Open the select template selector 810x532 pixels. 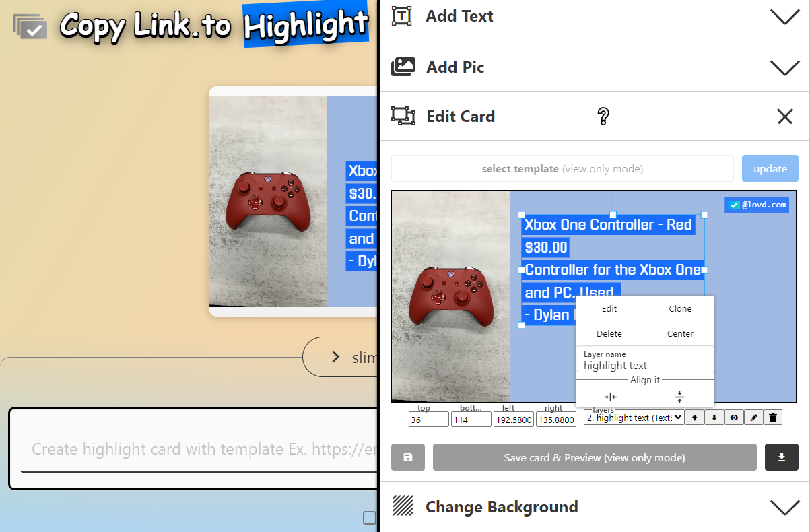[x=562, y=168]
